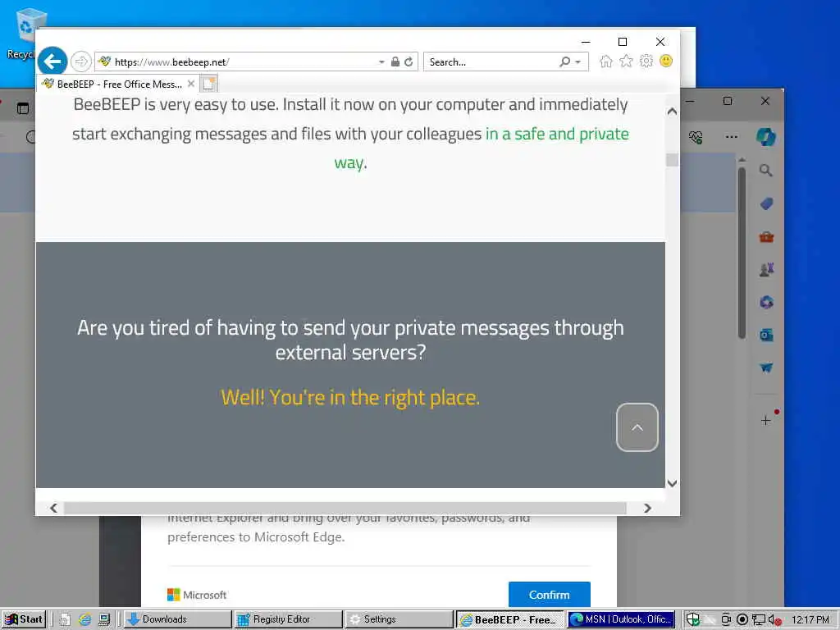Image resolution: width=840 pixels, height=630 pixels.
Task: Open Edge Browser essentials heart icon
Action: [696, 137]
